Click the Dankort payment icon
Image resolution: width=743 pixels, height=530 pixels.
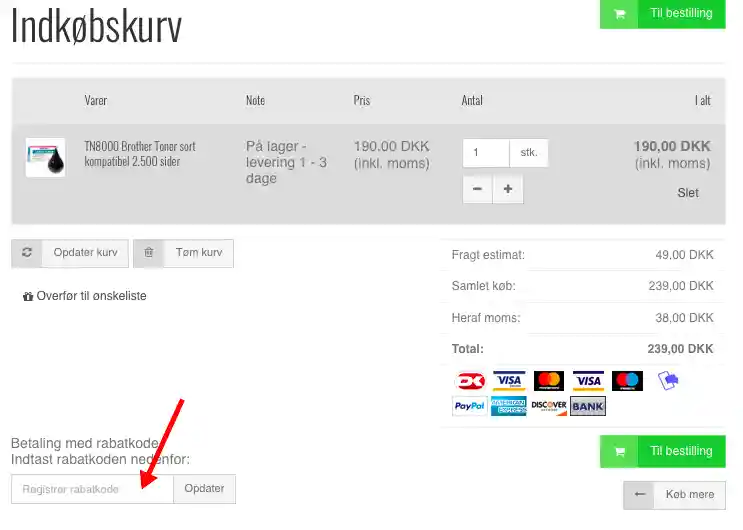point(470,381)
